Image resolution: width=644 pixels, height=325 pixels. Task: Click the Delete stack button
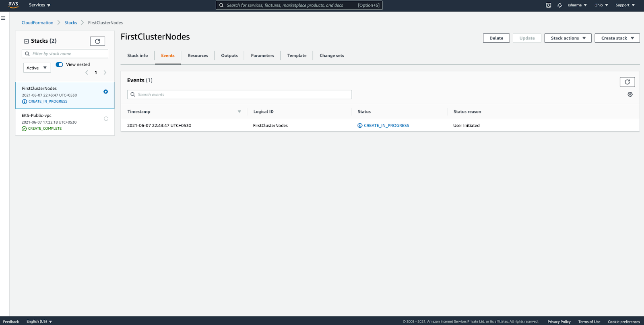coord(496,38)
